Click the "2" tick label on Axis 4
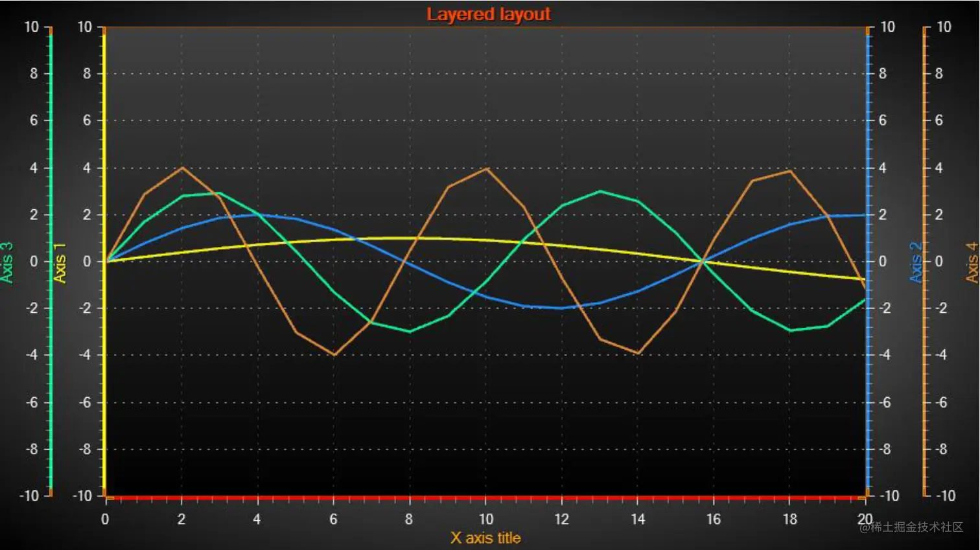Viewport: 980px width, 550px height. [x=939, y=215]
